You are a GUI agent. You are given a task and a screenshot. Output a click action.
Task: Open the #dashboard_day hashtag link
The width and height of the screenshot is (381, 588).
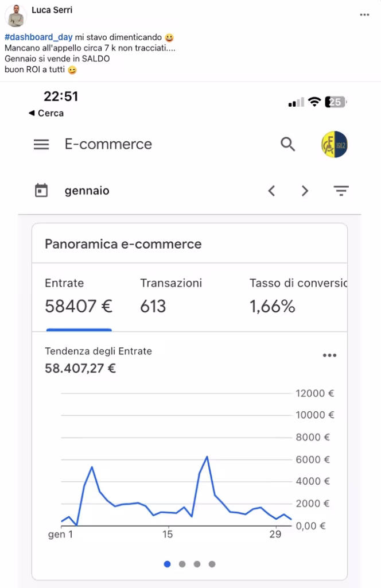click(38, 37)
